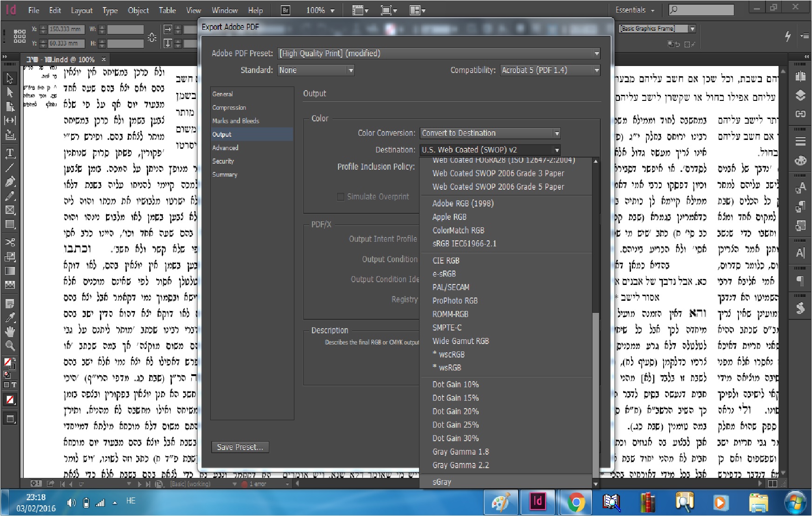The image size is (812, 516).
Task: Go to the Security section
Action: pos(223,161)
